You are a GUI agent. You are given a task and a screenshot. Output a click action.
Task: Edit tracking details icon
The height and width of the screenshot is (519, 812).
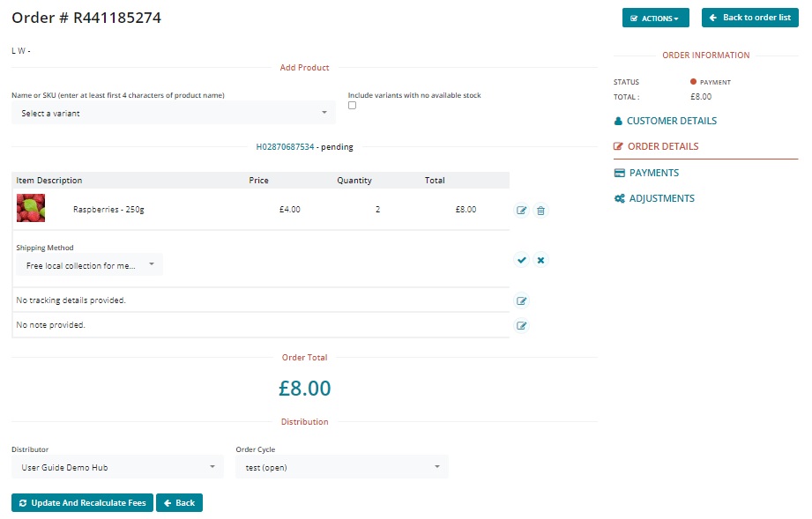[521, 301]
